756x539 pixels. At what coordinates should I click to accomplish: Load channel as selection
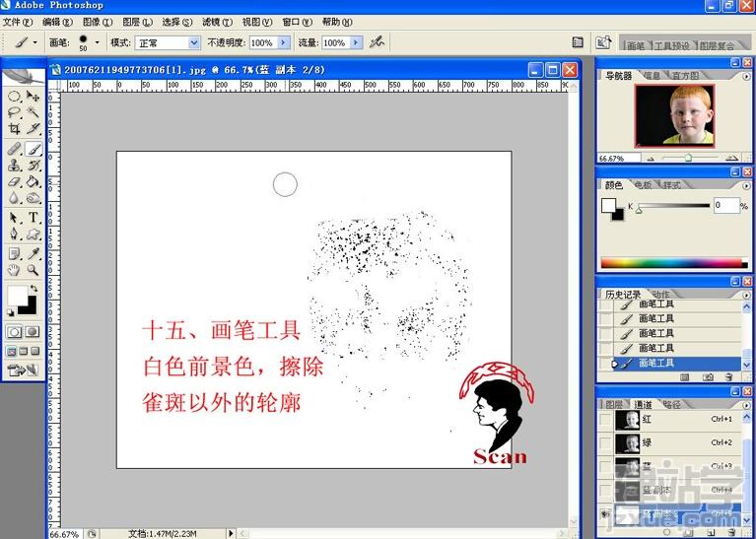(667, 533)
